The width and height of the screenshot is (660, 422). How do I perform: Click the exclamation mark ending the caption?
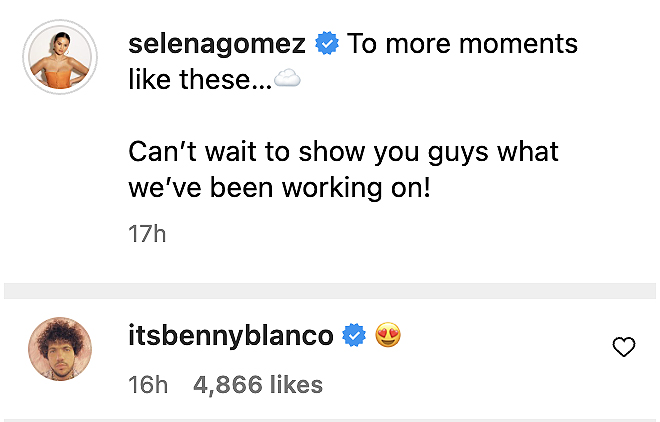[x=427, y=190]
